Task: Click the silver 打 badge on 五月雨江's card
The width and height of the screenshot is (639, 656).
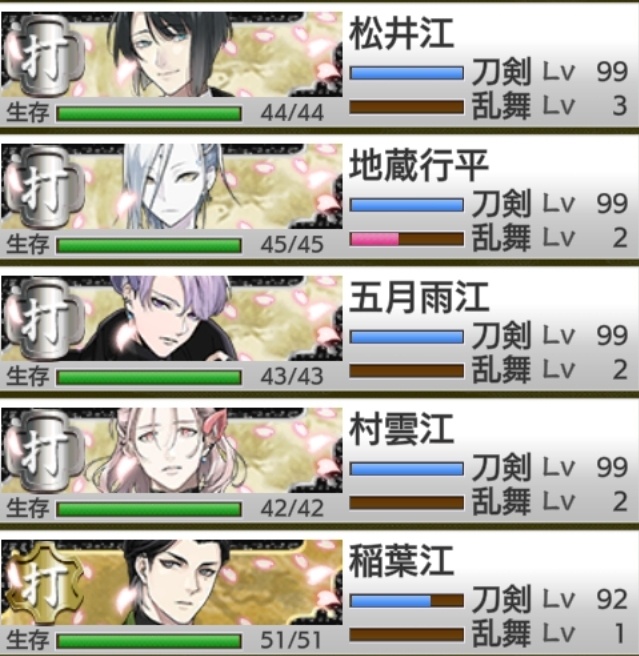Action: (45, 321)
